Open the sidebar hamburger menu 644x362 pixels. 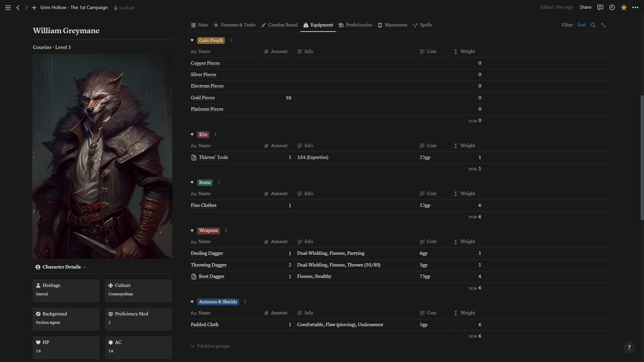click(8, 7)
